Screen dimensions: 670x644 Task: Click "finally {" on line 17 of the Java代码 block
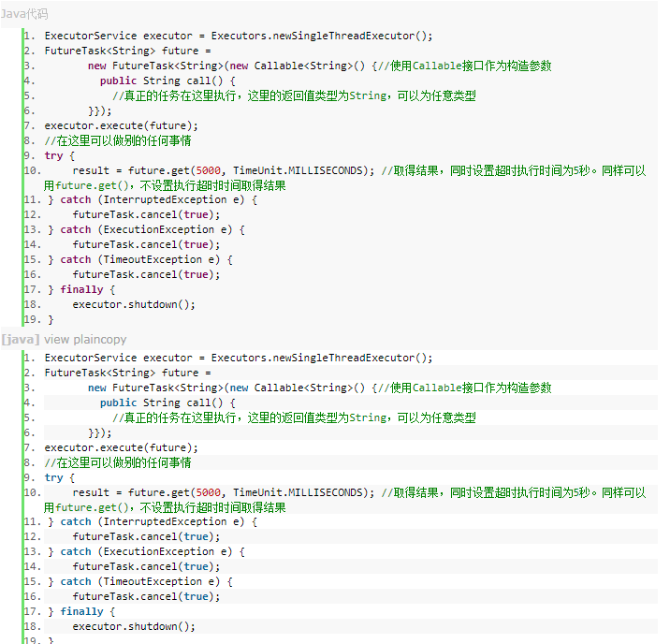[88, 289]
